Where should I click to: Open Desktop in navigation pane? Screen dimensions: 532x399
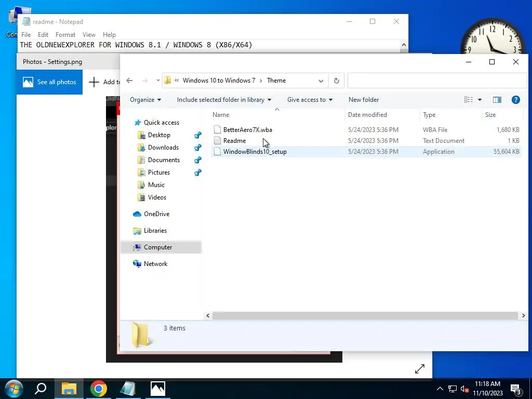pyautogui.click(x=159, y=135)
